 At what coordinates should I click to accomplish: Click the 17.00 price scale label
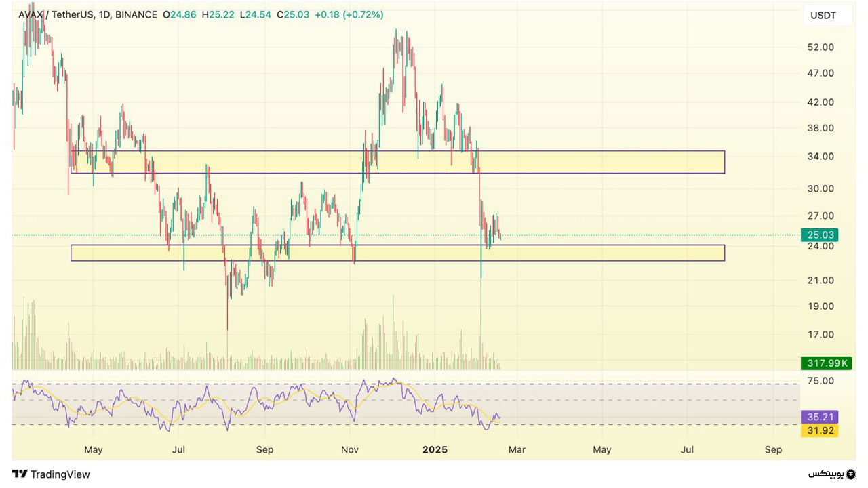(x=821, y=334)
